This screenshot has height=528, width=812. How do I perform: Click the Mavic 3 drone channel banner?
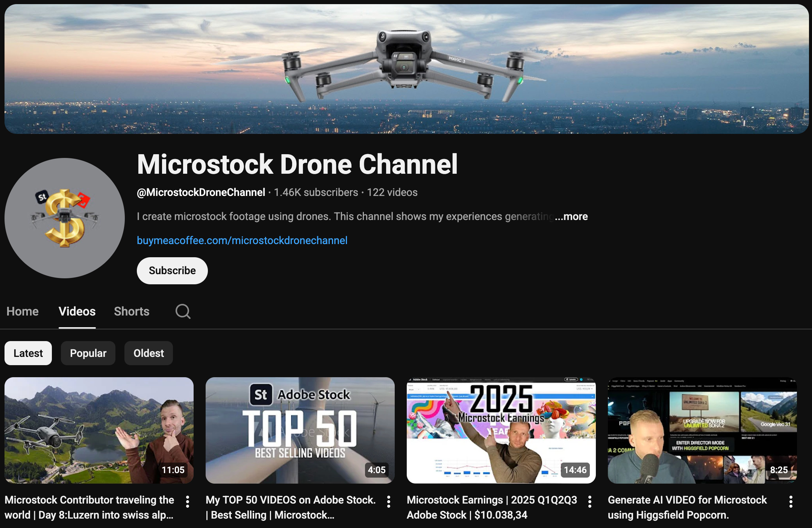[406, 69]
